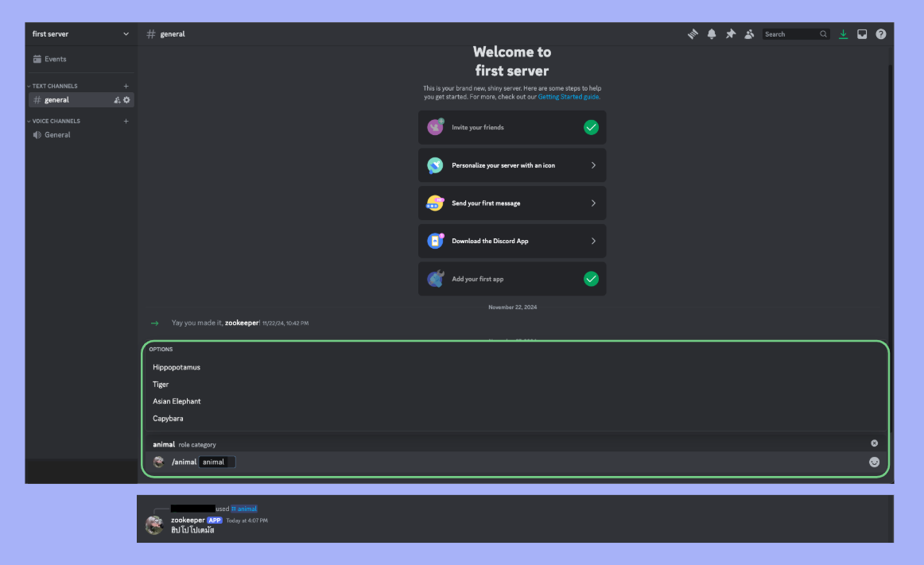Viewport: 924px width, 565px height.
Task: Click the notification bell icon
Action: tap(712, 34)
